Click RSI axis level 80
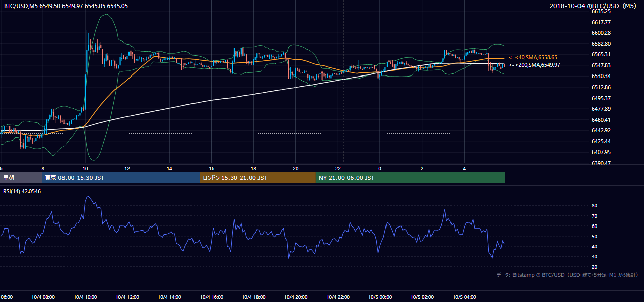This screenshot has width=644, height=302. click(594, 206)
